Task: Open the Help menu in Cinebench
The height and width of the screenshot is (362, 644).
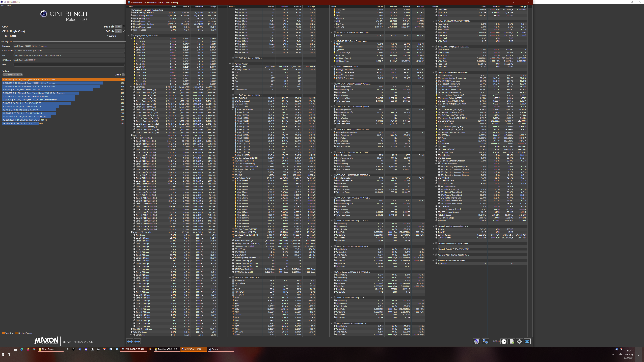Action: coord(9,6)
